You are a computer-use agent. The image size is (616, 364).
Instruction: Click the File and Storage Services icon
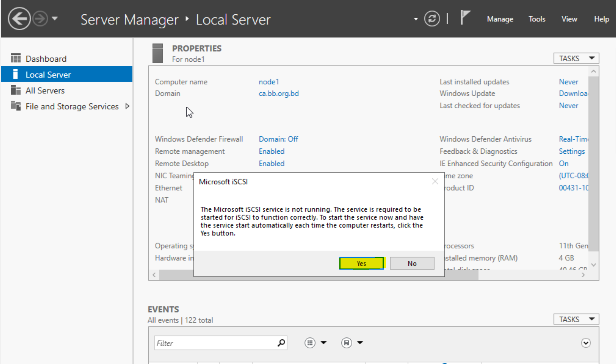16,106
